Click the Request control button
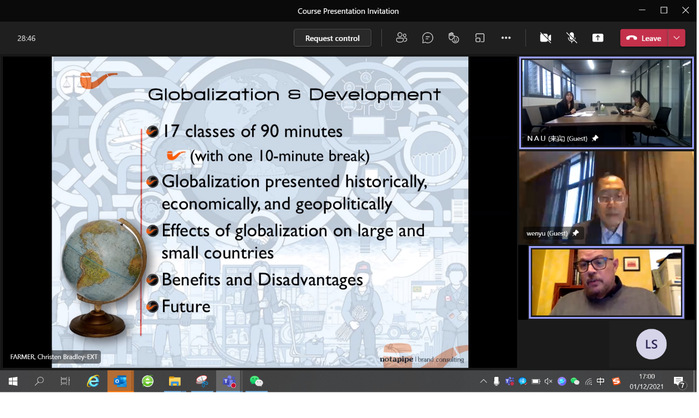This screenshot has height=418, width=699. [332, 38]
